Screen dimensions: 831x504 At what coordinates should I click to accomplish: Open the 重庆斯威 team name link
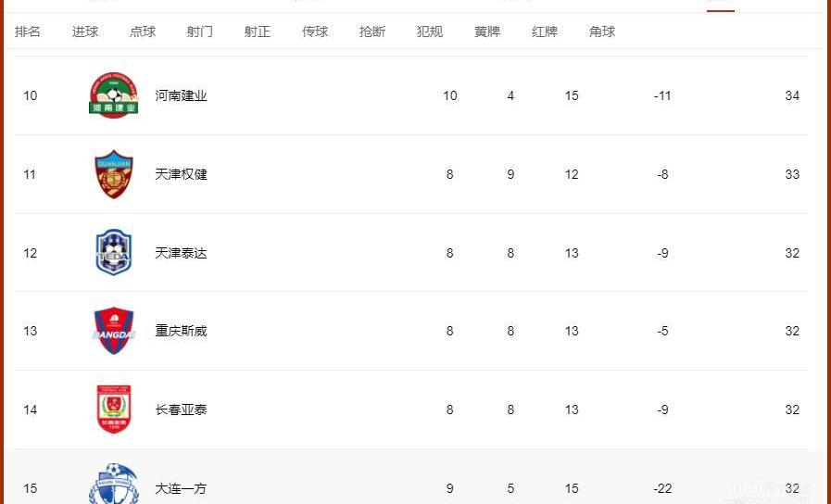click(x=181, y=332)
